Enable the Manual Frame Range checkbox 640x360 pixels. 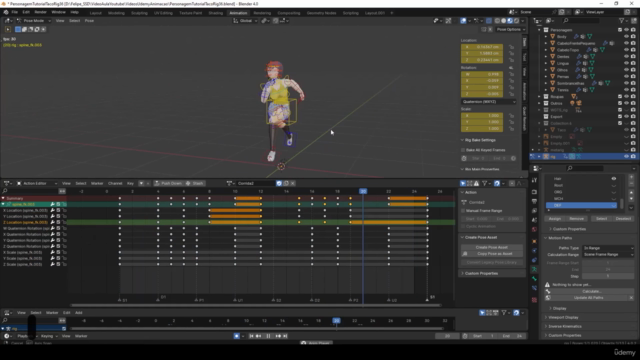coord(463,211)
